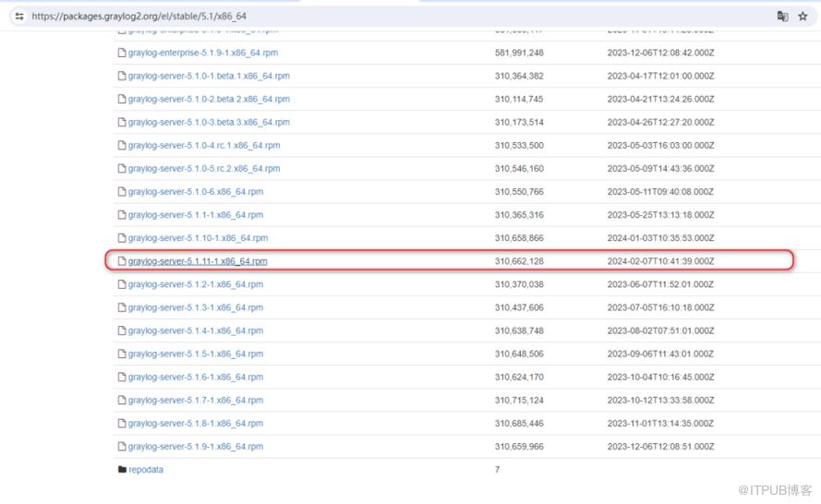Click graylog-server-5.1.10-1.x86_64.rpm link
The image size is (821, 504).
click(198, 238)
